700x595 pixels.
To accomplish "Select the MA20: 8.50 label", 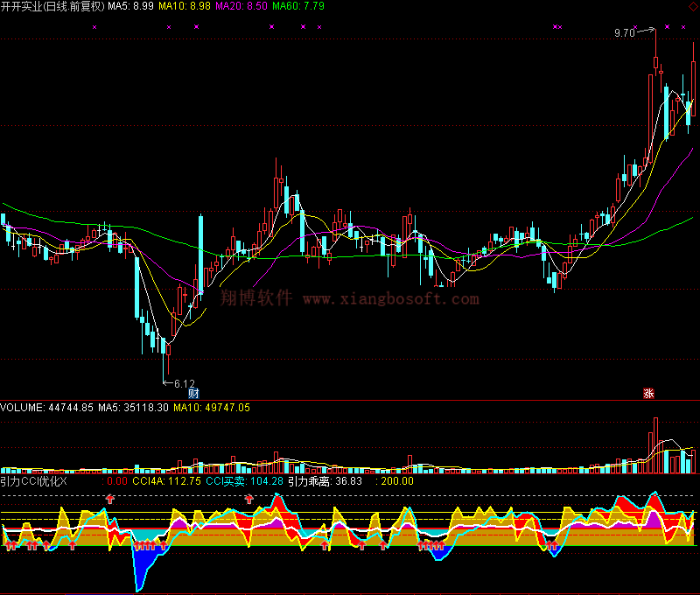I will (241, 6).
